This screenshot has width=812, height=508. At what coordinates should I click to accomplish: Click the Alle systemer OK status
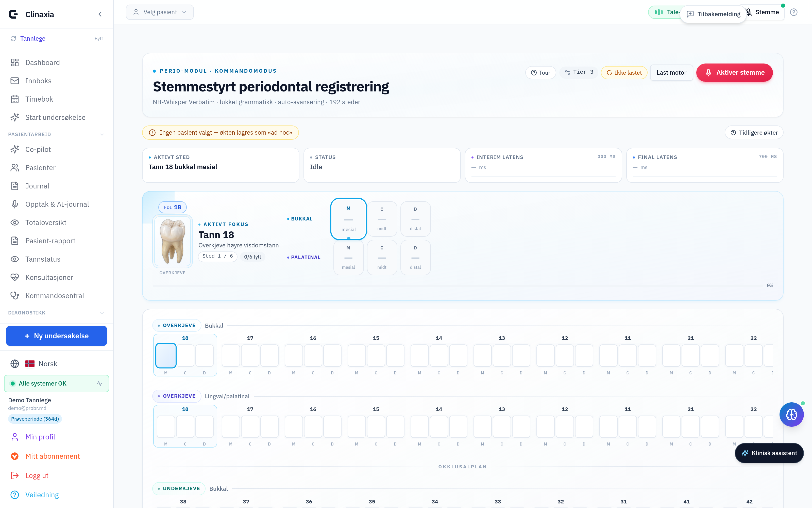(x=57, y=383)
